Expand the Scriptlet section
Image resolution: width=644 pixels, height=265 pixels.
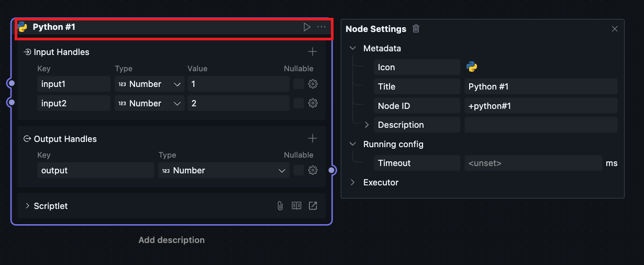click(x=27, y=206)
